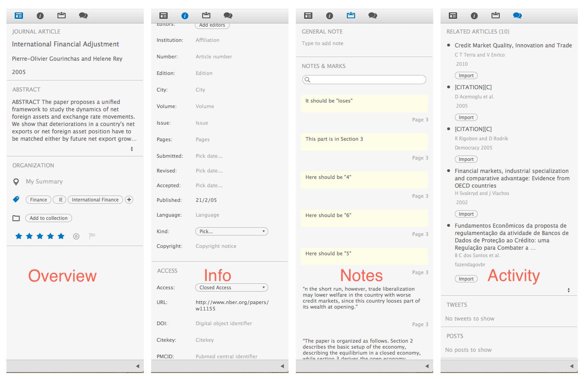Open notes clipboard icon in the Info panel
588x379 pixels.
pyautogui.click(x=206, y=15)
